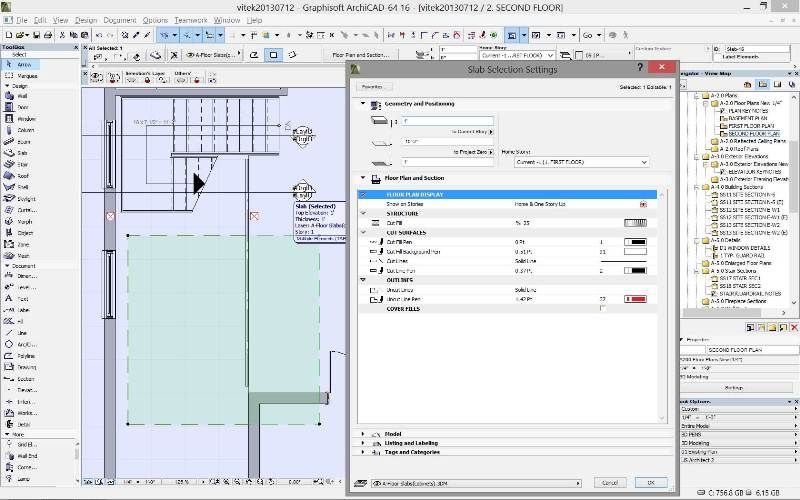Choose the Wall tool
The image size is (800, 500).
[20, 97]
